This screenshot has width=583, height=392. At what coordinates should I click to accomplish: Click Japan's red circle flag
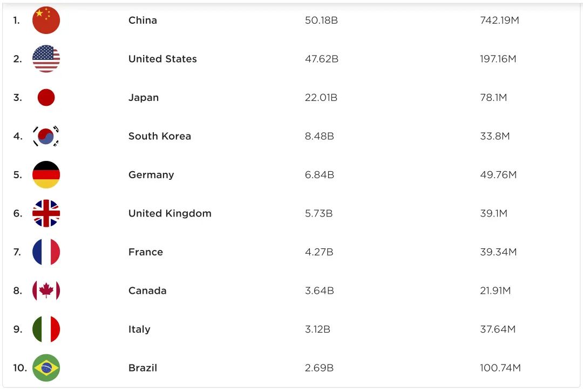46,97
